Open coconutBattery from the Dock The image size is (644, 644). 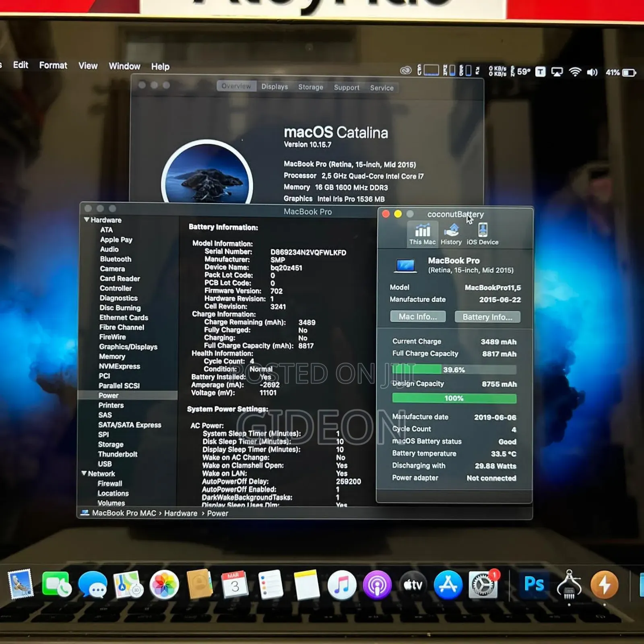[604, 585]
